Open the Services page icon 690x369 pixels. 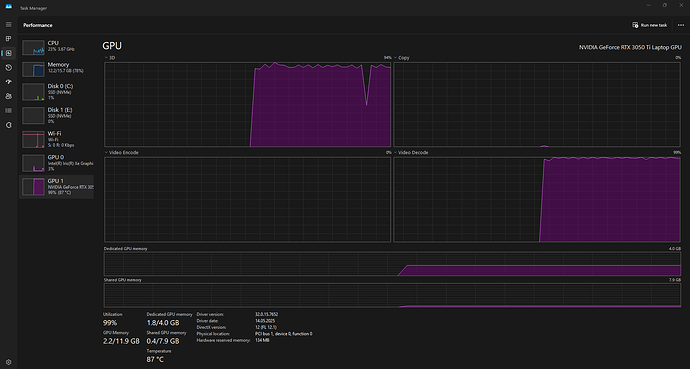point(8,125)
